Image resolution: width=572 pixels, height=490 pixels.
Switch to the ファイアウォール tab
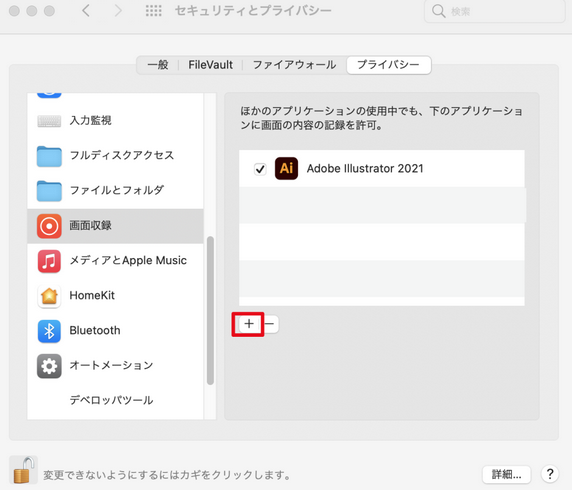[294, 65]
